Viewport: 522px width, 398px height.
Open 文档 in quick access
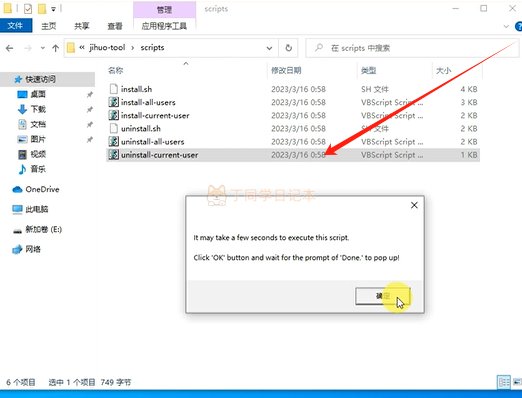pyautogui.click(x=38, y=124)
